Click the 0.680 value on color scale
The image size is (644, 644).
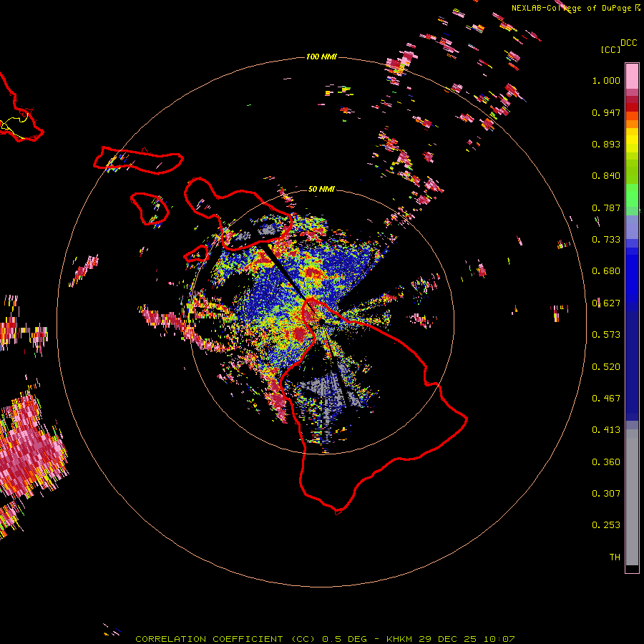pyautogui.click(x=606, y=271)
